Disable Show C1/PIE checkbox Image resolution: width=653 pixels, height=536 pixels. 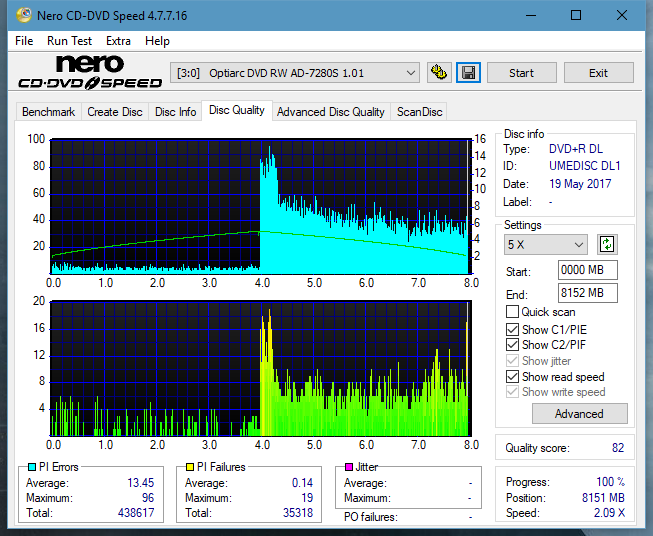512,330
